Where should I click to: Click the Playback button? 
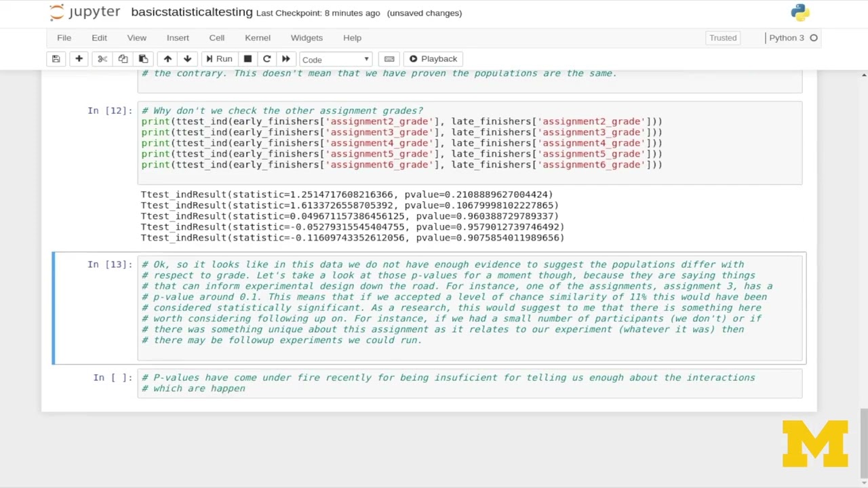(433, 59)
